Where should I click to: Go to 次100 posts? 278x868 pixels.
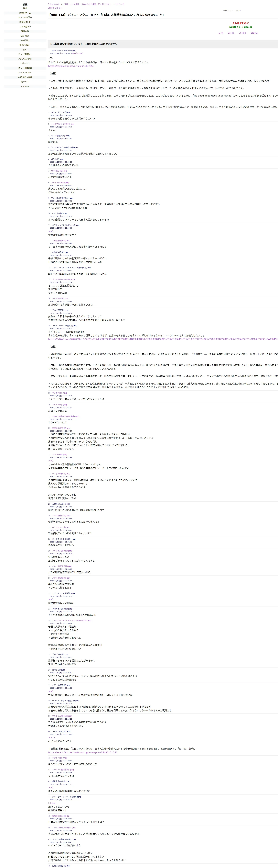tap(242, 33)
